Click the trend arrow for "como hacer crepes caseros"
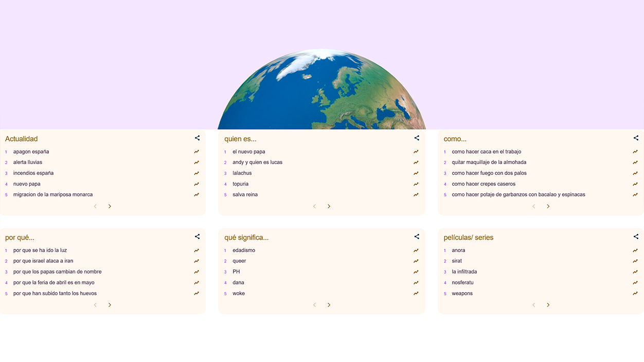644x362 pixels. click(x=635, y=184)
